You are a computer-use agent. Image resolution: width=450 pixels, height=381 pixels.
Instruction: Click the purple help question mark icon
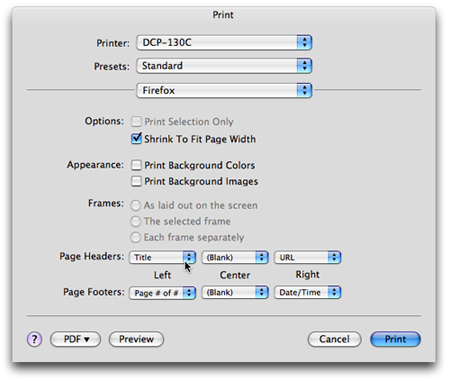pos(34,339)
